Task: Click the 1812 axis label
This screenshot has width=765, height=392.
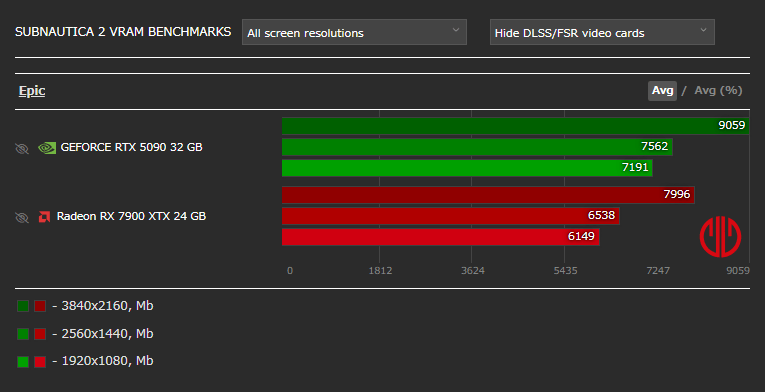Action: [x=380, y=270]
